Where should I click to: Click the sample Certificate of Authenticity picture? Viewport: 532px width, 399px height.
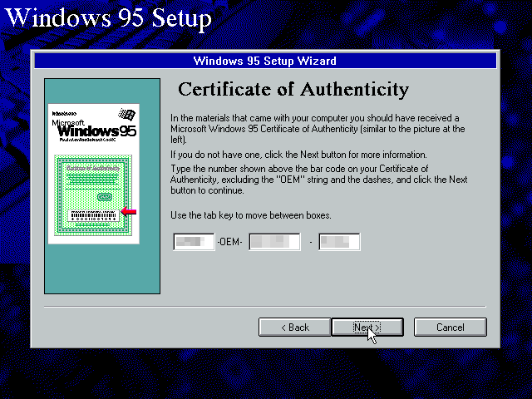93,173
